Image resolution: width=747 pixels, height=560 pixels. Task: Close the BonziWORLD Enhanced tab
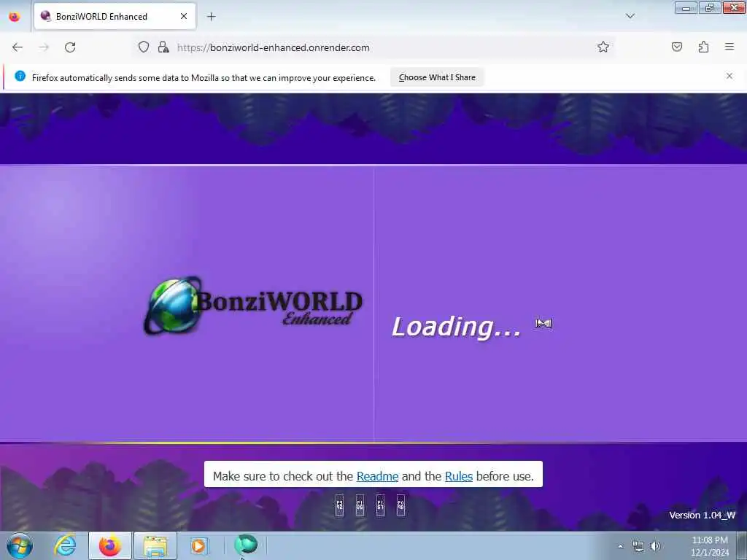coord(183,16)
